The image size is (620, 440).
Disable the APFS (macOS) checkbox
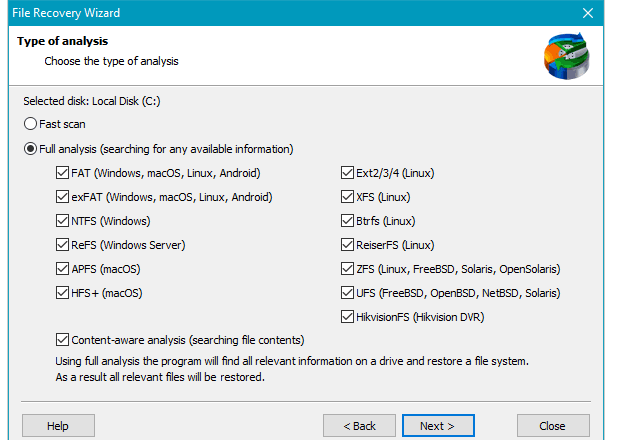coord(62,269)
